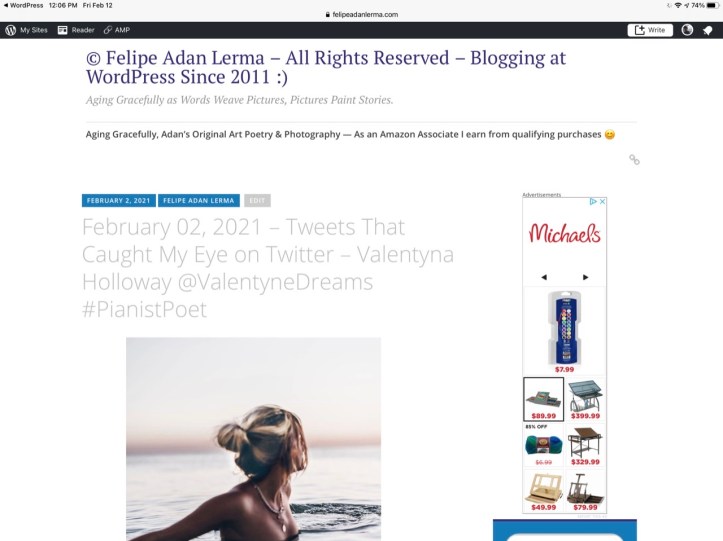Go to previous ad item arrow
The width and height of the screenshot is (723, 541).
pos(544,277)
